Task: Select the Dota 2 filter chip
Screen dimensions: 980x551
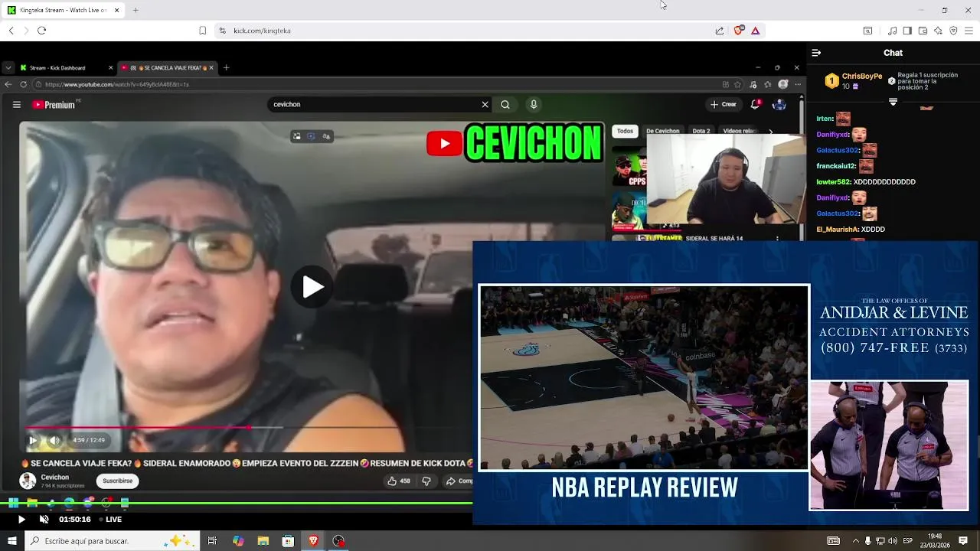Action: pyautogui.click(x=701, y=131)
